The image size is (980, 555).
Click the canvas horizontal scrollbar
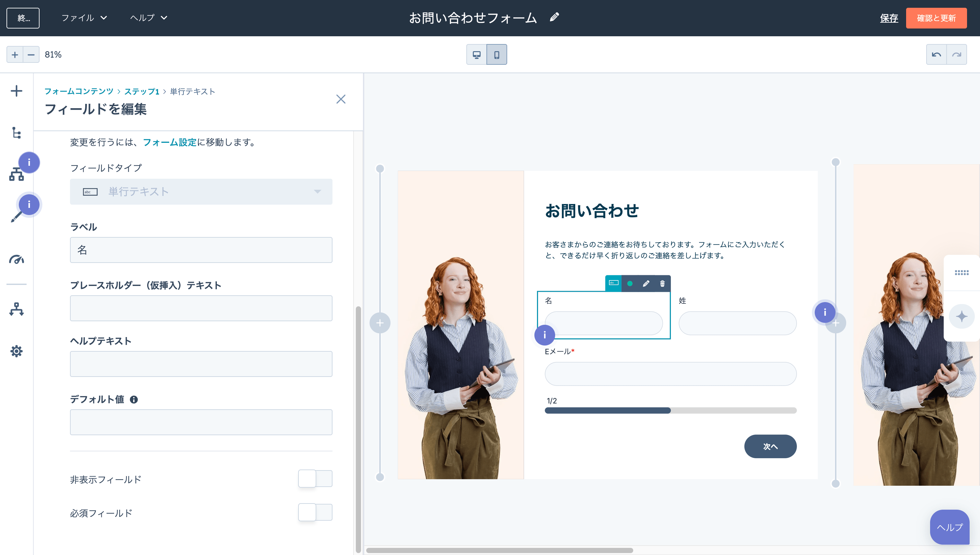(x=499, y=550)
